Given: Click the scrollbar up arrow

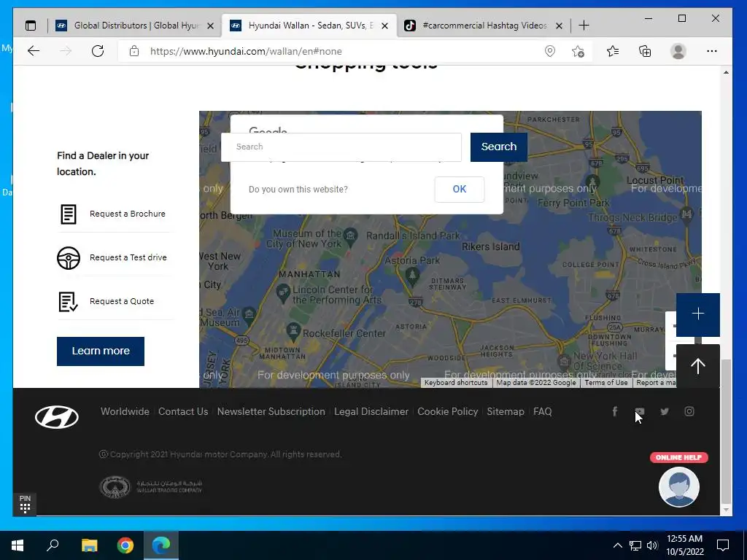Looking at the screenshot, I should pos(726,72).
